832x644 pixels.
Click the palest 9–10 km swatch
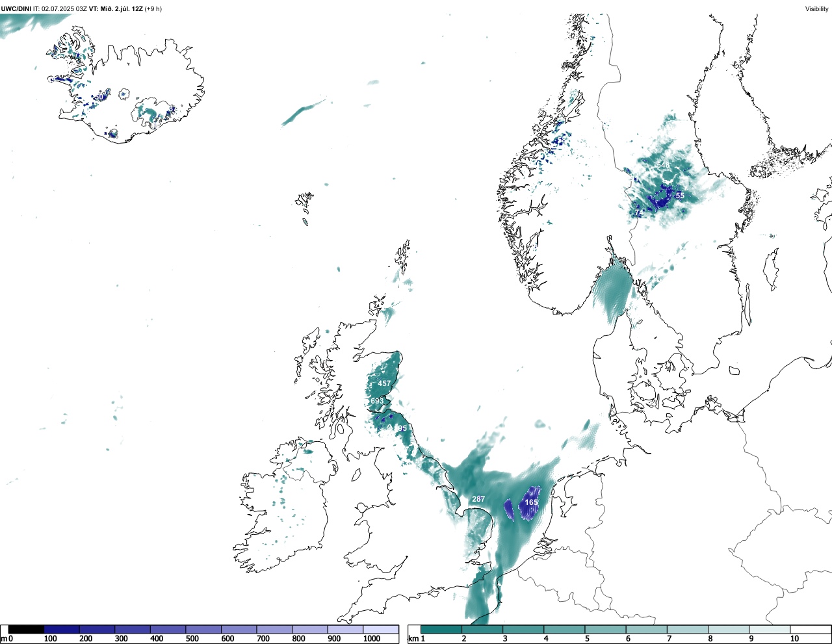tap(769, 630)
